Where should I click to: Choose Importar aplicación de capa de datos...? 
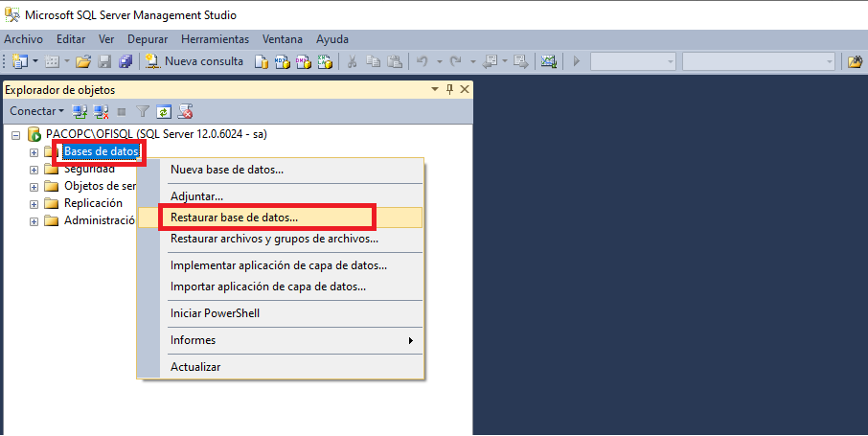click(280, 287)
